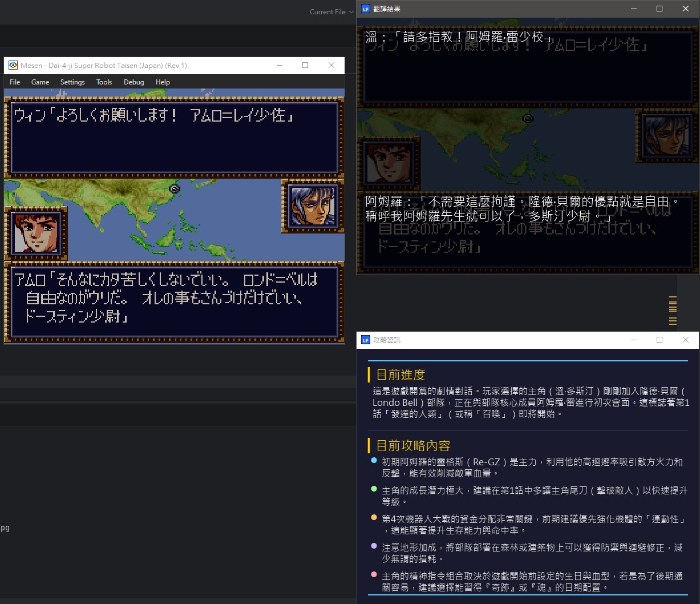Viewport: 700px width, 604px height.
Task: Click the lower Amuro dialogue box in Mesen
Action: [x=174, y=301]
